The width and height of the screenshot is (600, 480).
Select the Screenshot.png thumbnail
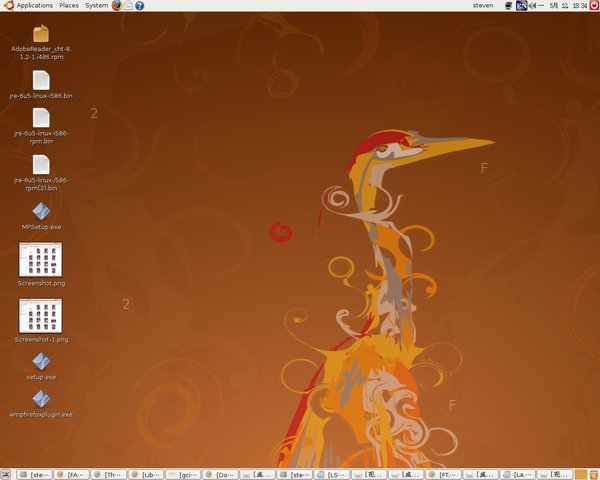coord(41,259)
